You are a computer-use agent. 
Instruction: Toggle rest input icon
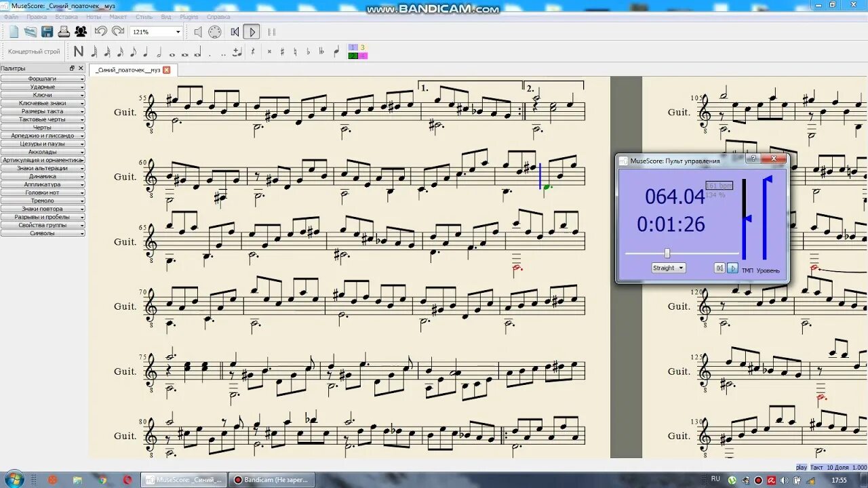(x=253, y=52)
